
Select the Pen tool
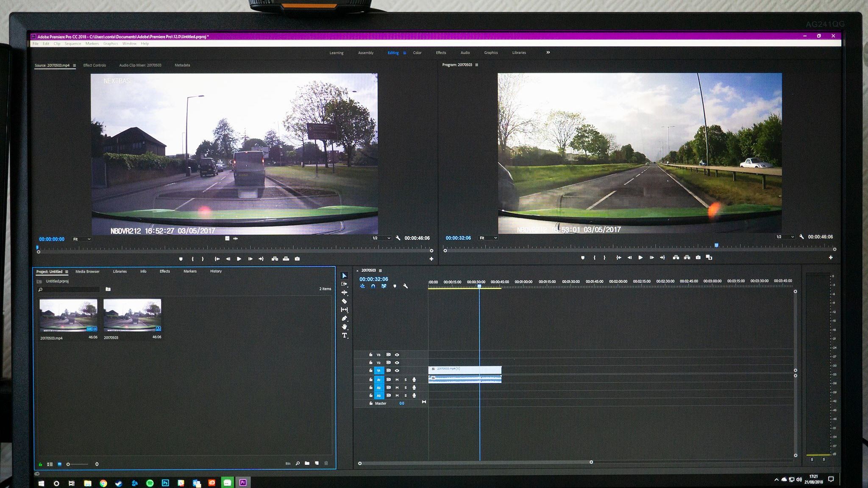click(344, 319)
